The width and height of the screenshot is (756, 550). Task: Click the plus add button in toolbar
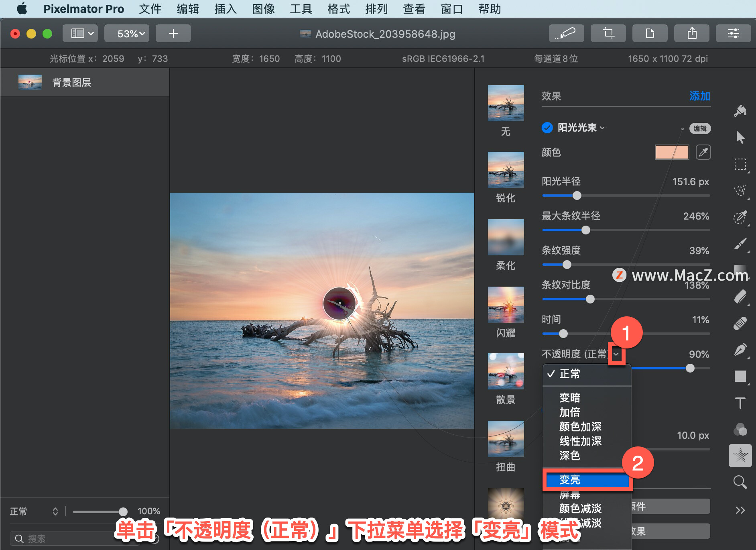[x=173, y=33]
